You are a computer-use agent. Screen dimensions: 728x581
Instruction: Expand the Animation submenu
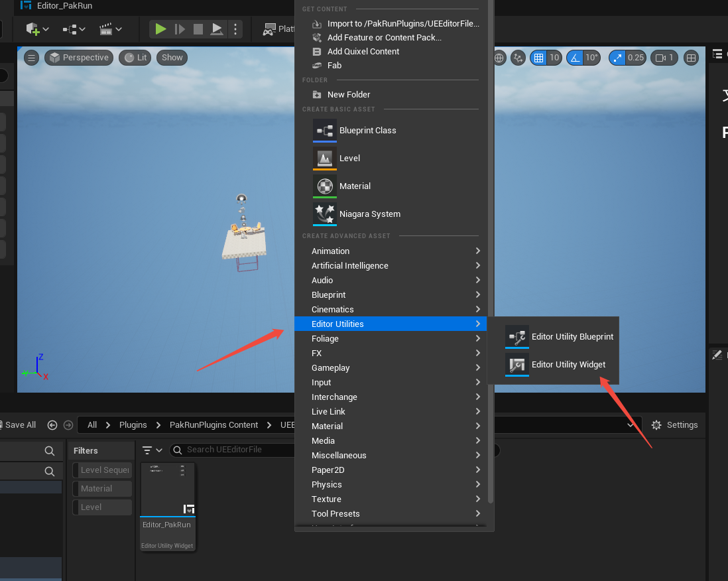(391, 251)
